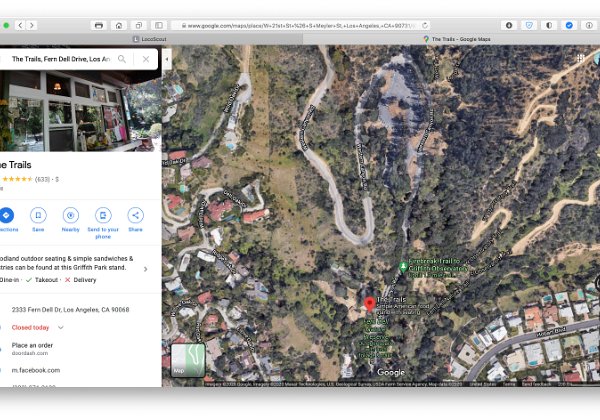
Task: Click The Trails red map pin
Action: coord(369,304)
